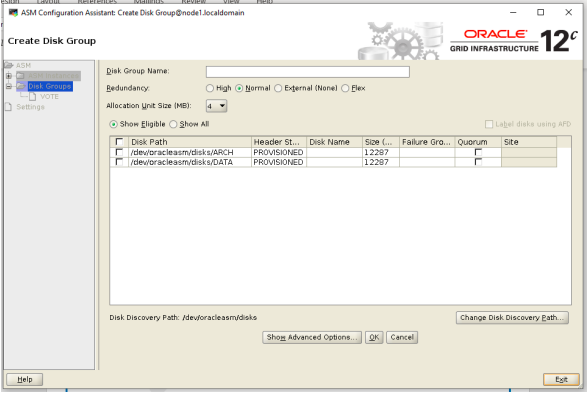Click the Cancel button
This screenshot has height=394, width=588.
[x=402, y=337]
